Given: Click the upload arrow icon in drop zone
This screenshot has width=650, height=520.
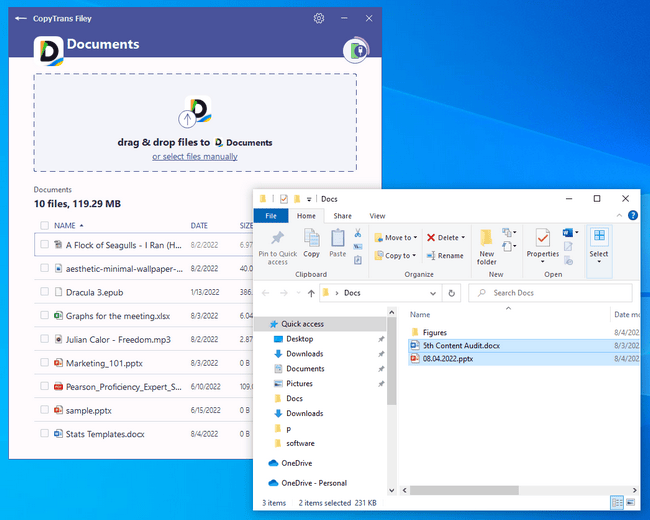Looking at the screenshot, I should [x=187, y=119].
